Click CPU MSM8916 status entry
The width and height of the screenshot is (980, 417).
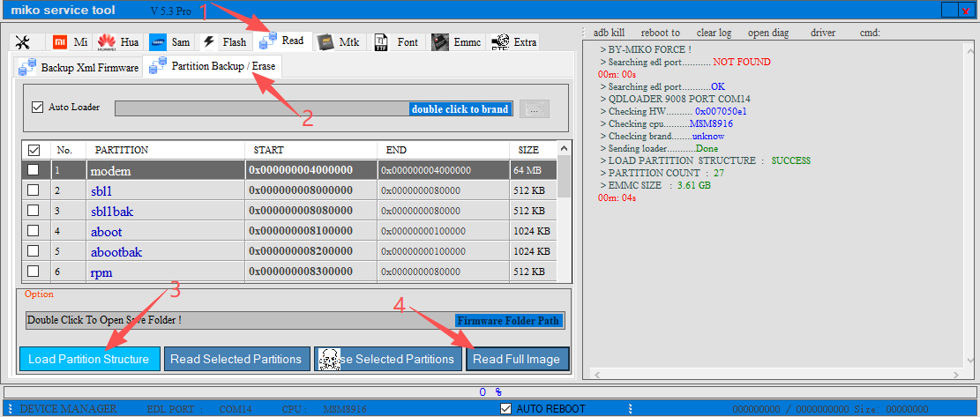click(324, 410)
